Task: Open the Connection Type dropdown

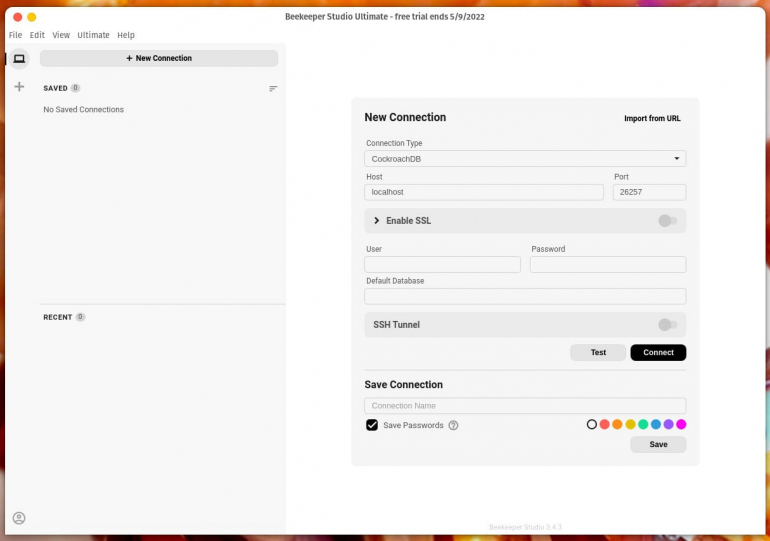Action: coord(525,159)
